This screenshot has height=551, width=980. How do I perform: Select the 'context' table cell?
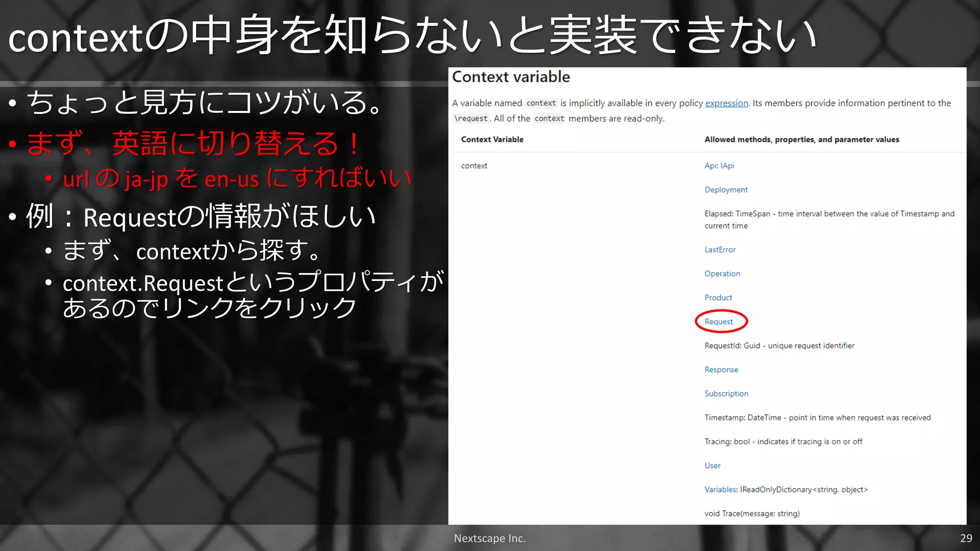click(474, 166)
